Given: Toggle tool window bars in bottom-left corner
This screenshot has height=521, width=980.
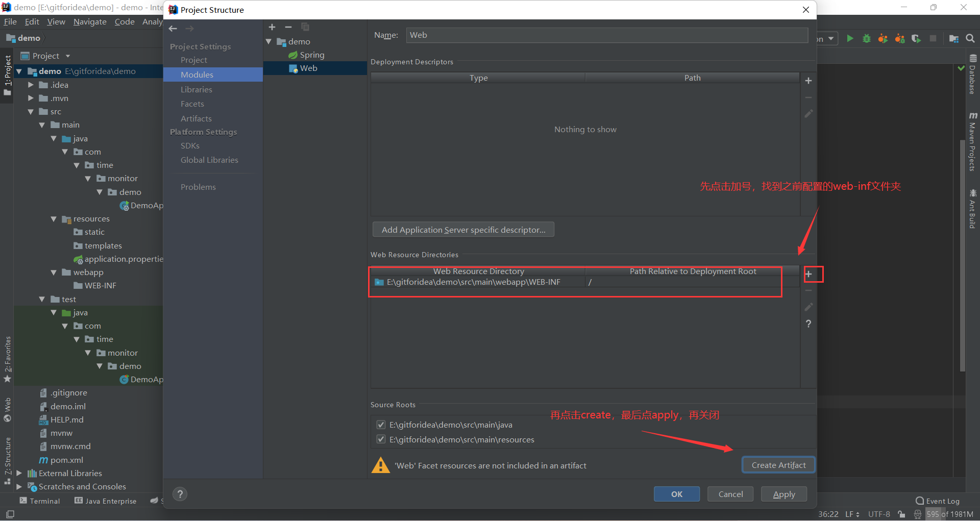Looking at the screenshot, I should coord(10,514).
